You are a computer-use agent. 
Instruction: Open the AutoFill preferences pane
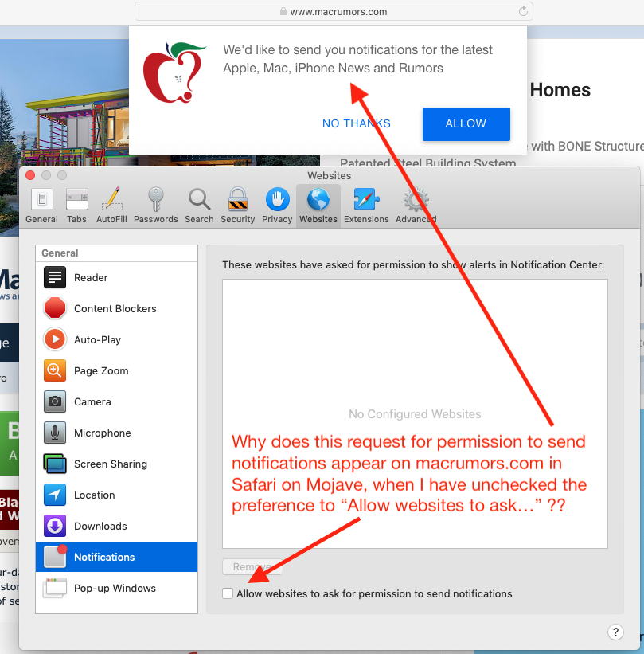tap(111, 206)
